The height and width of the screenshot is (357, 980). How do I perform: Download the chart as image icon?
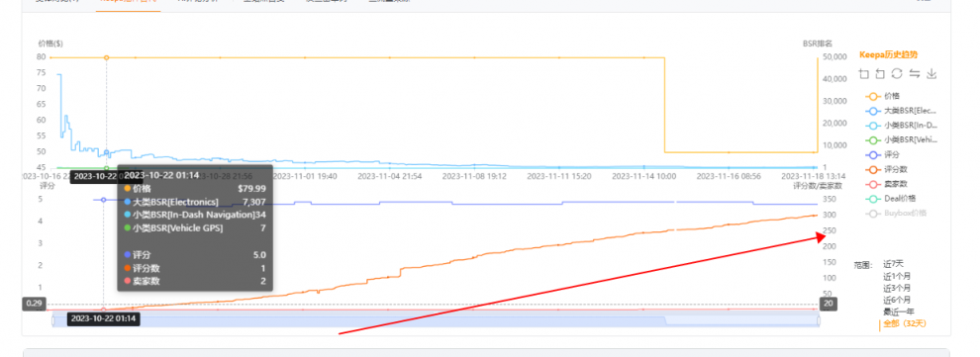tap(931, 73)
